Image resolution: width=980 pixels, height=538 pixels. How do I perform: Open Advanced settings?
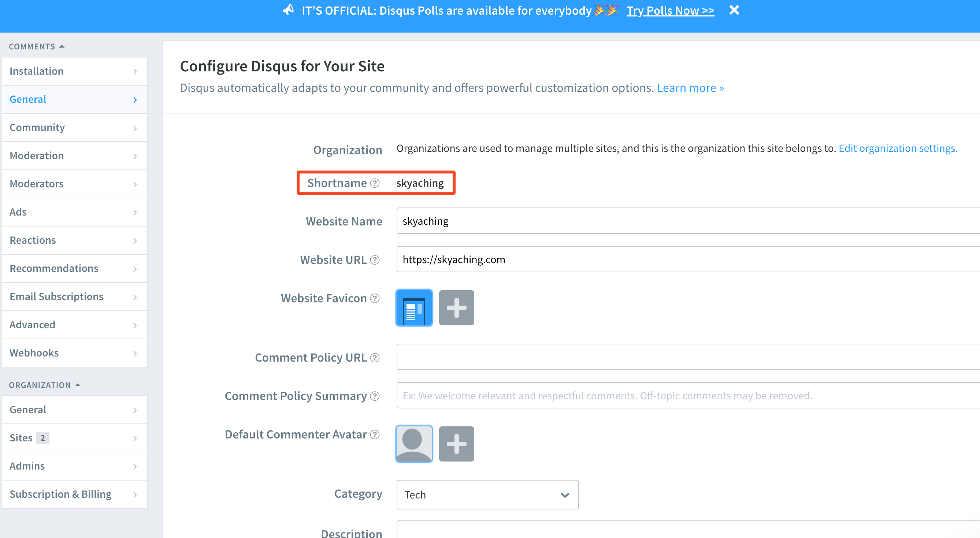tap(75, 324)
